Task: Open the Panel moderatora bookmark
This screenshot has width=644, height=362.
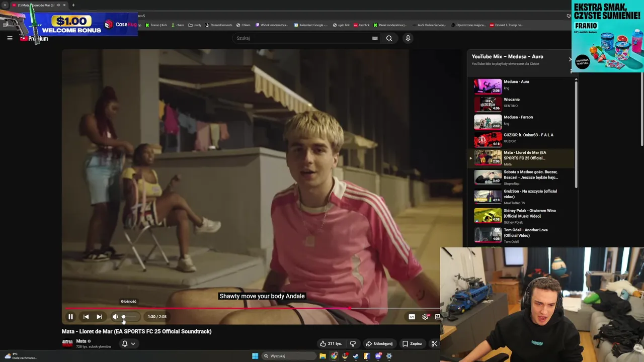Action: (x=390, y=25)
